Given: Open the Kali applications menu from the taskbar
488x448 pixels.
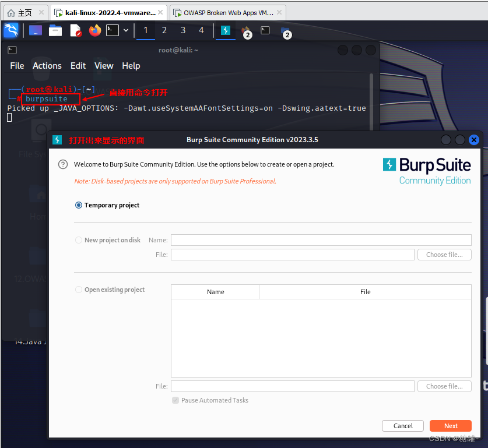Looking at the screenshot, I should (11, 31).
